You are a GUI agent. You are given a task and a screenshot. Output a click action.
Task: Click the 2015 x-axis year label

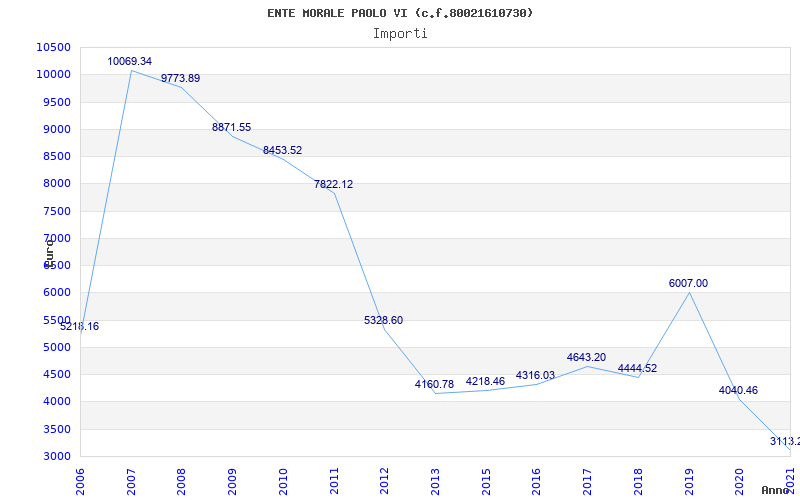(x=486, y=482)
